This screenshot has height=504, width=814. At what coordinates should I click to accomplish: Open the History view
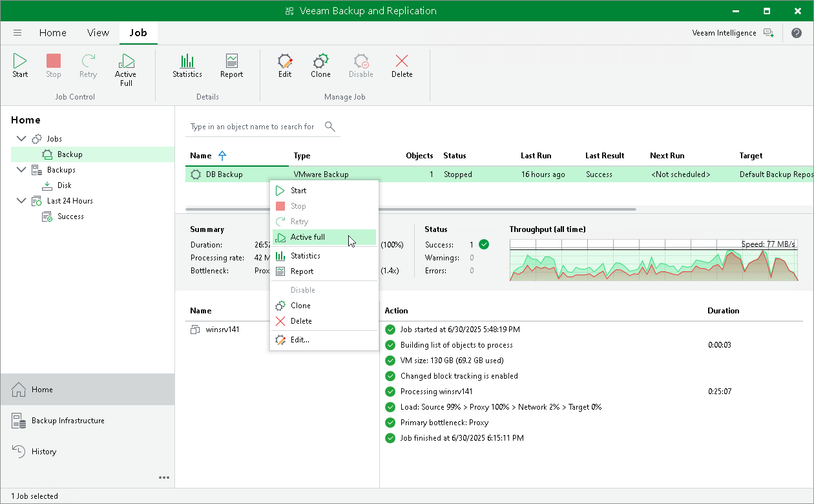87,452
